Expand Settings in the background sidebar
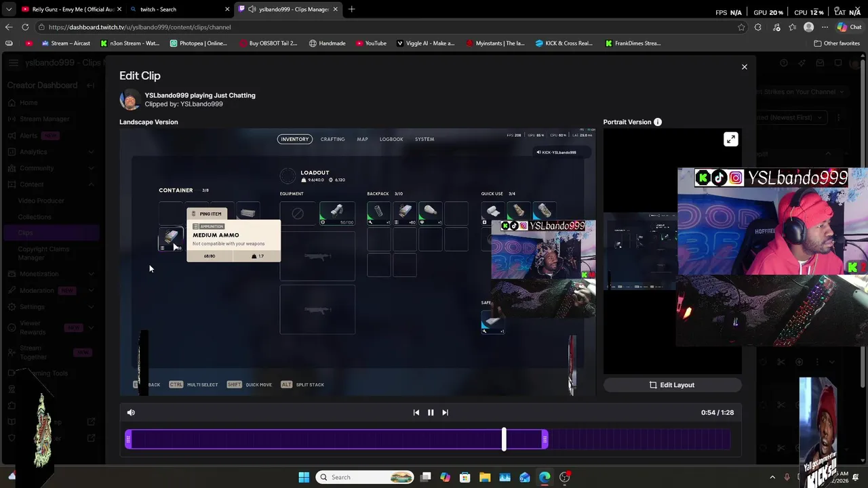This screenshot has width=868, height=488. click(x=91, y=306)
